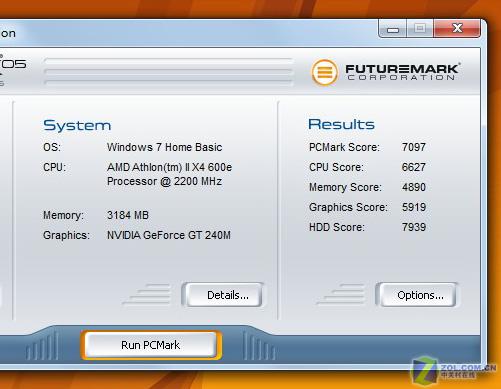Maximize the PCMark window
Screen dimensions: 501x389
[x=420, y=29]
